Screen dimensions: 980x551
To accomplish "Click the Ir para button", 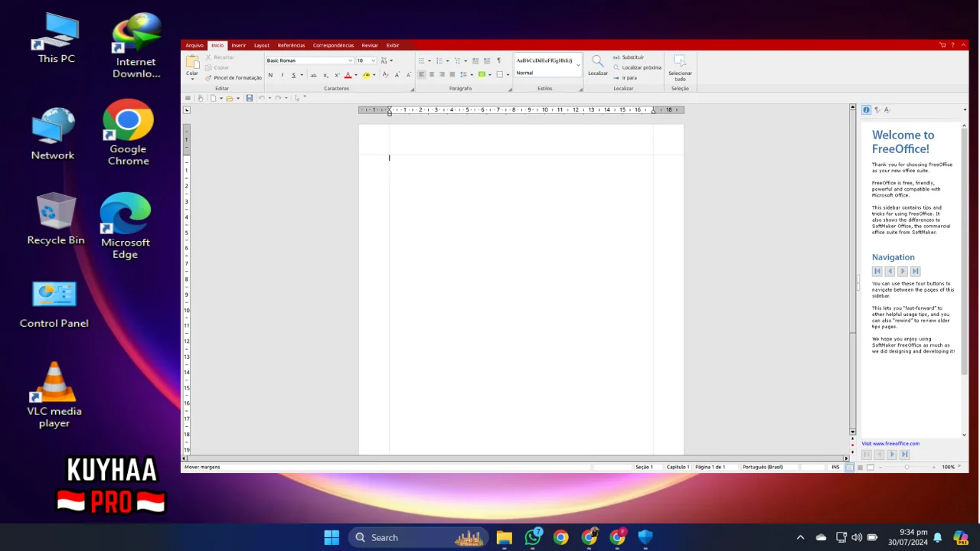I will 625,77.
